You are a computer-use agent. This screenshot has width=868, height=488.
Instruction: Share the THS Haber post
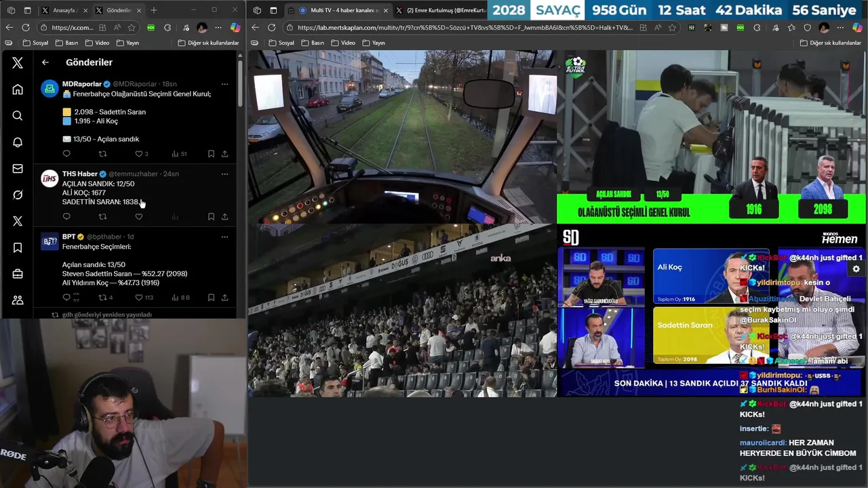(x=224, y=217)
